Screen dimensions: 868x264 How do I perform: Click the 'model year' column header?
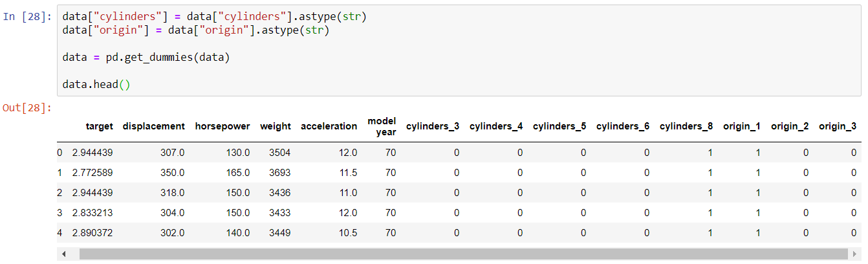pos(382,126)
